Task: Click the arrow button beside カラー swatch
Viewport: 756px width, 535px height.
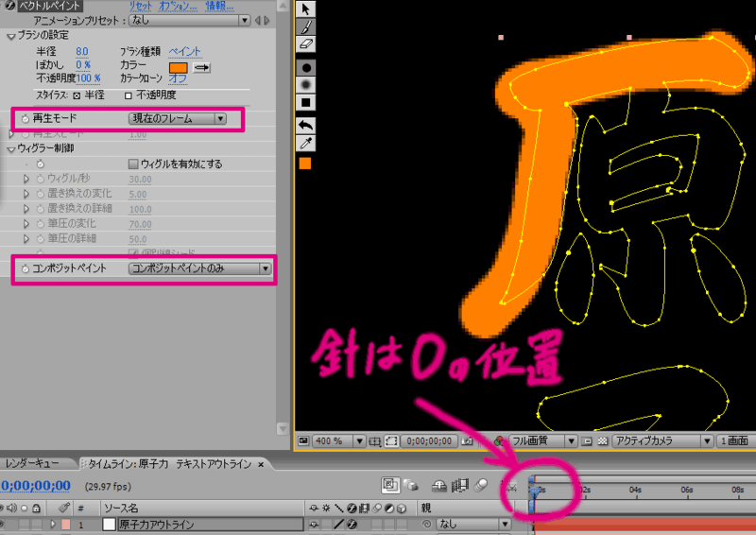Action: [x=201, y=67]
